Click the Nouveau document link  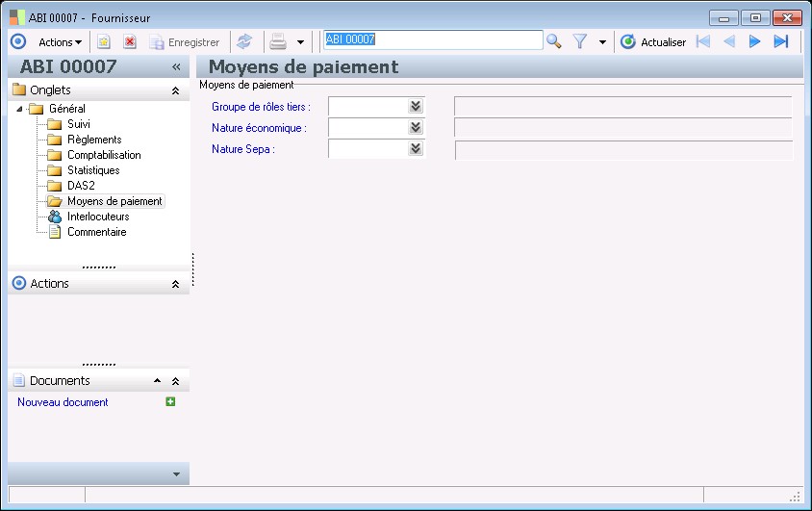[63, 402]
